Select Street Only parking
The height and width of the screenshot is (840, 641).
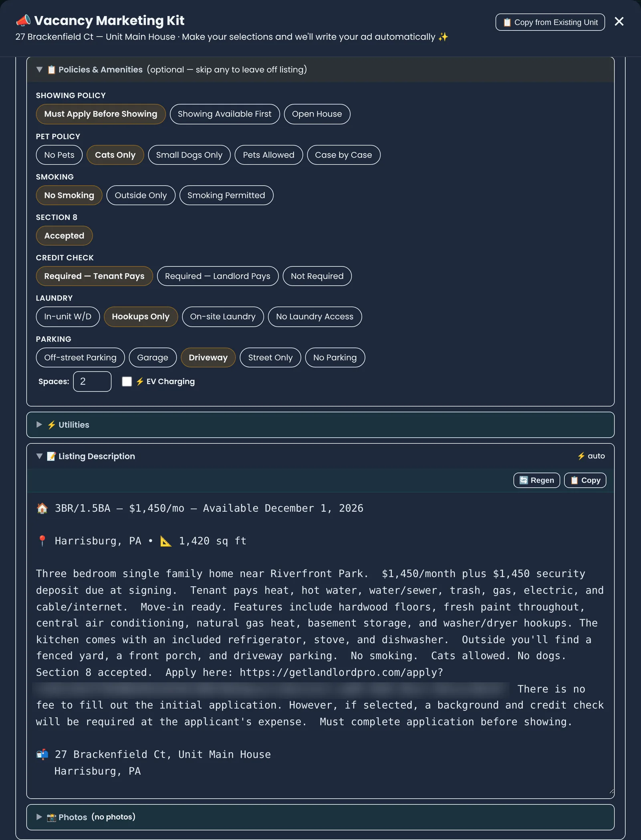pos(270,357)
